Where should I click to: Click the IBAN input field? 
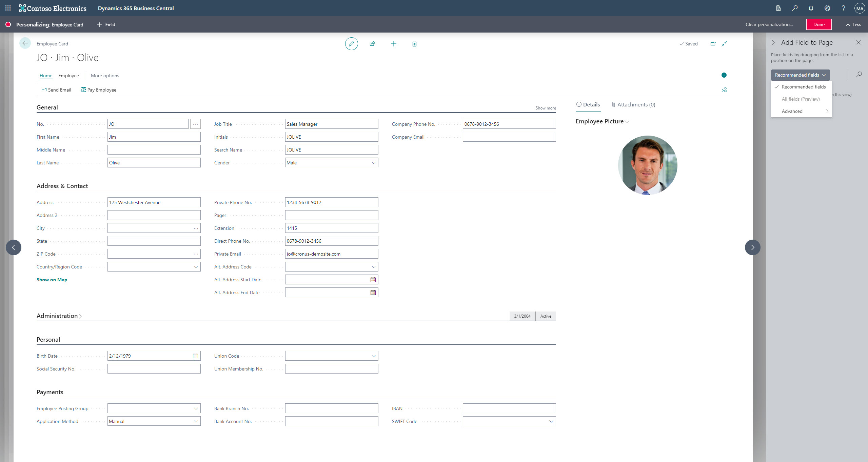(509, 408)
